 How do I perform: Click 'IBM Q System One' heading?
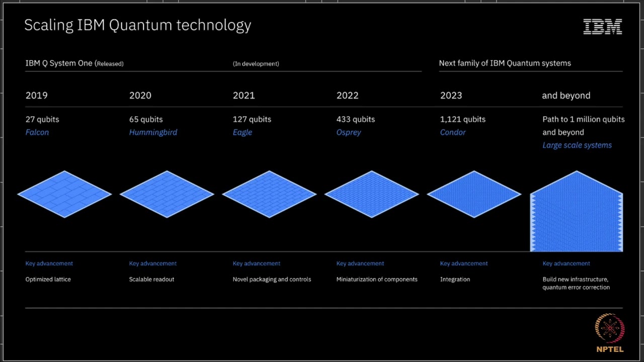point(59,63)
